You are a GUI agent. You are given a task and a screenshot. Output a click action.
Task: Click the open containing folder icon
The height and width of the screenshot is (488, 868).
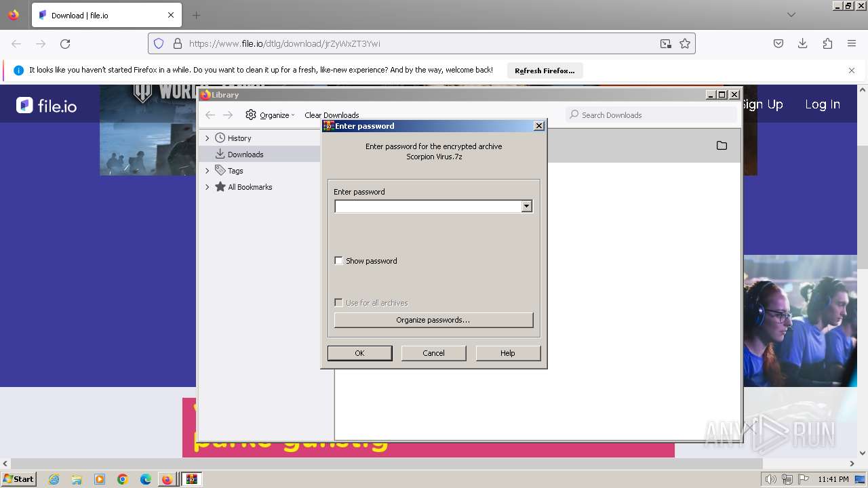pos(722,146)
